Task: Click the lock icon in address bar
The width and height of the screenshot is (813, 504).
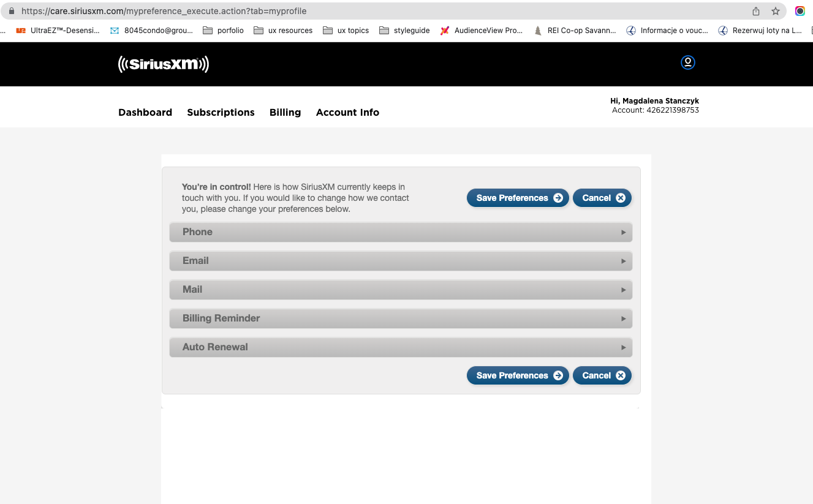Action: click(x=11, y=11)
